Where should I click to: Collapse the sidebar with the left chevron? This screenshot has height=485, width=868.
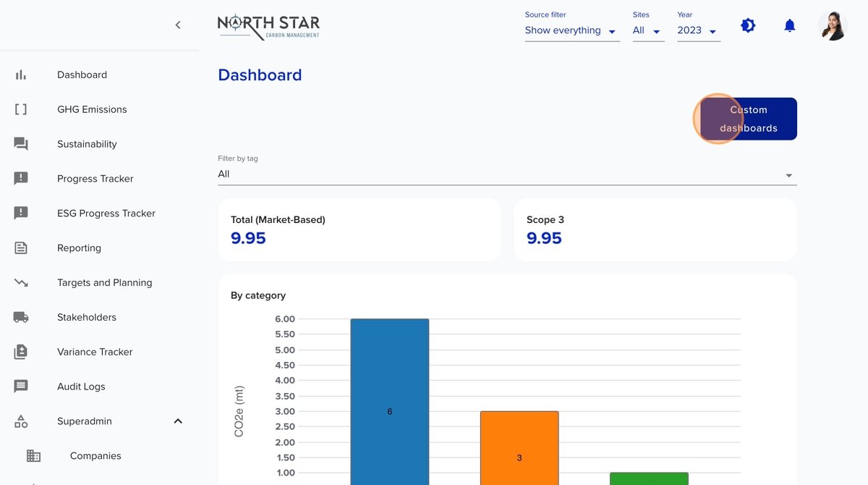tap(178, 25)
